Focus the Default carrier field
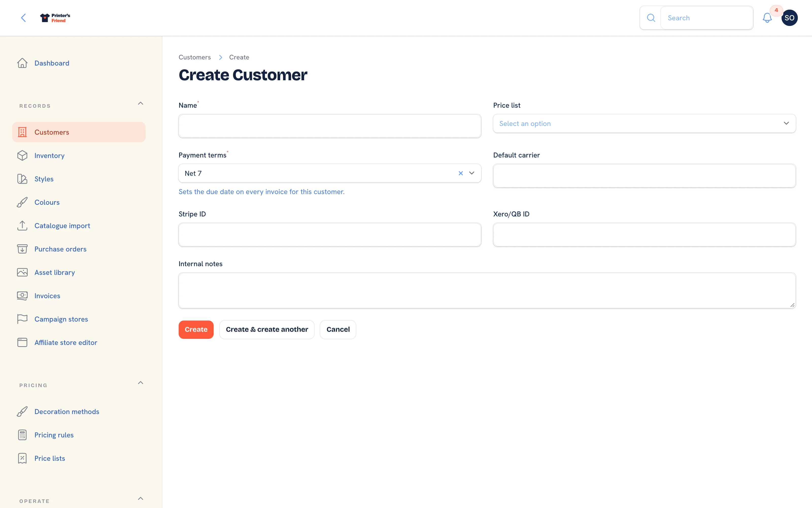 click(x=644, y=176)
